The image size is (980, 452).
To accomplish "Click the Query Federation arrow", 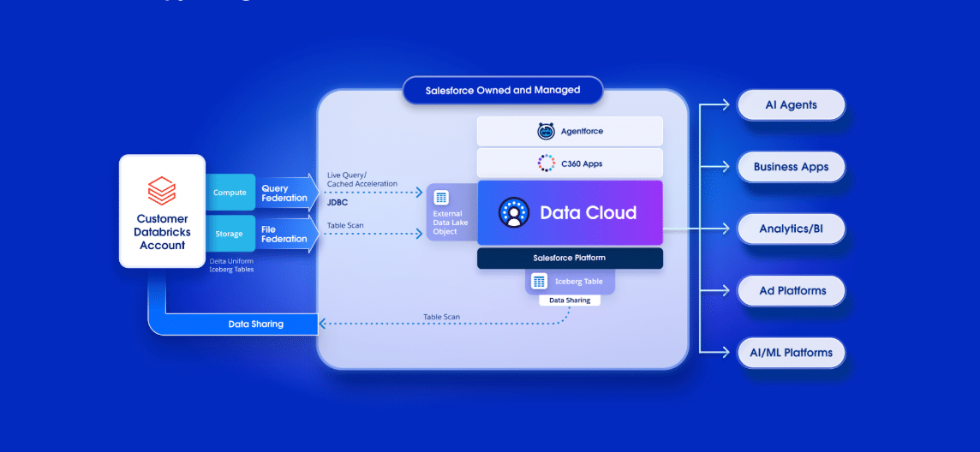I will click(x=286, y=193).
